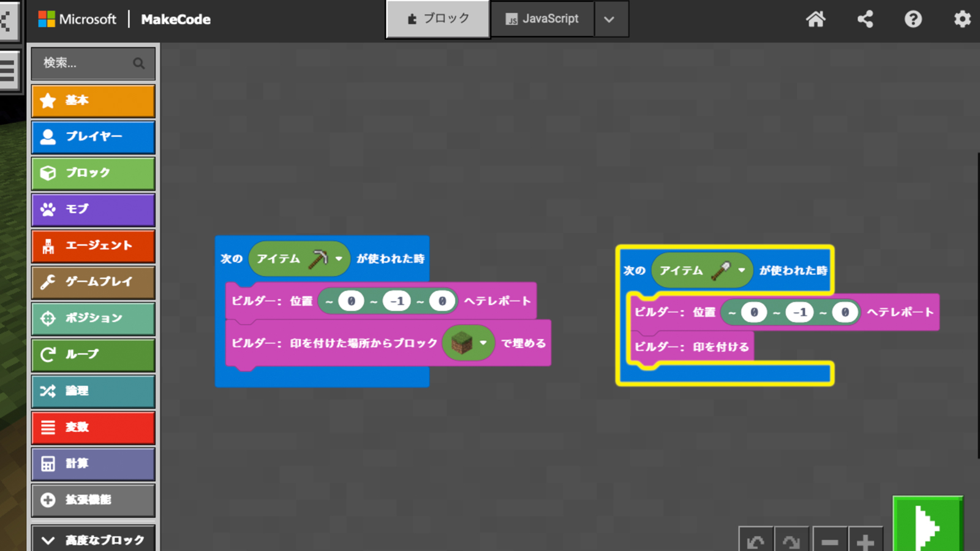Click the MakeCode title link
The width and height of the screenshot is (980, 551).
click(x=176, y=19)
